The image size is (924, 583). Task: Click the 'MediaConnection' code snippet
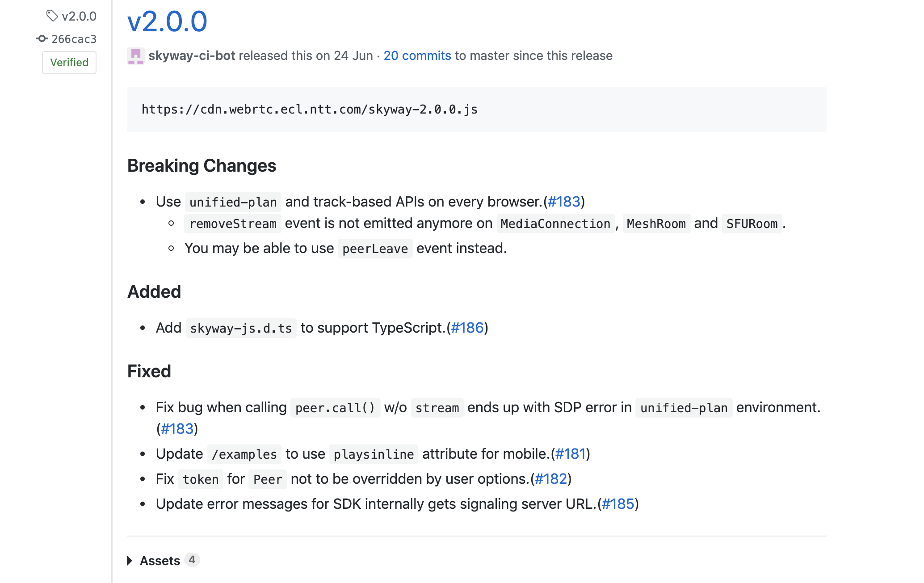[x=556, y=224]
